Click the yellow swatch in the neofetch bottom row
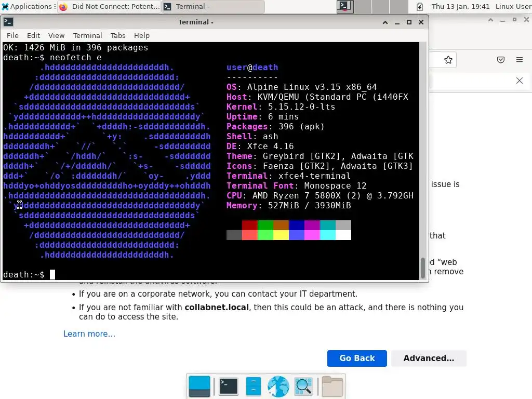 click(x=281, y=235)
